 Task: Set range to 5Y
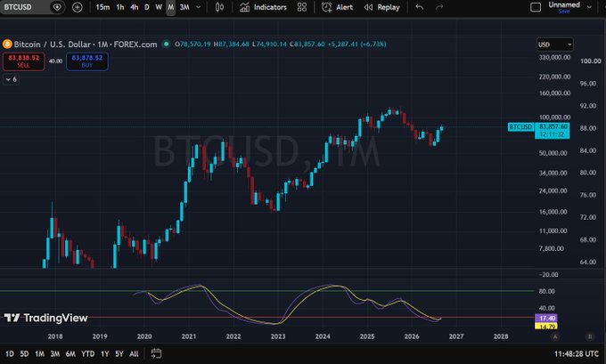point(119,354)
